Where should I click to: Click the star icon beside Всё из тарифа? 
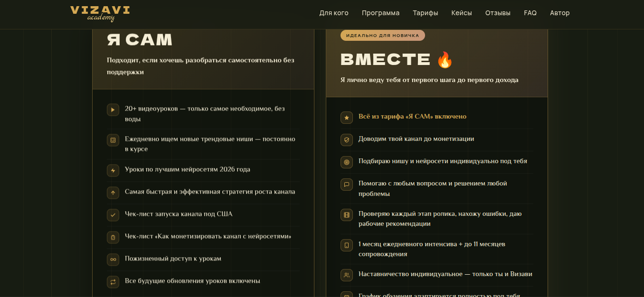tap(347, 118)
